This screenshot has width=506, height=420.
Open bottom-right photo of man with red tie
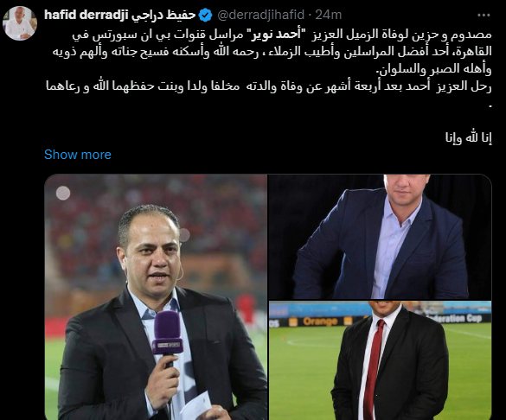tap(380, 360)
